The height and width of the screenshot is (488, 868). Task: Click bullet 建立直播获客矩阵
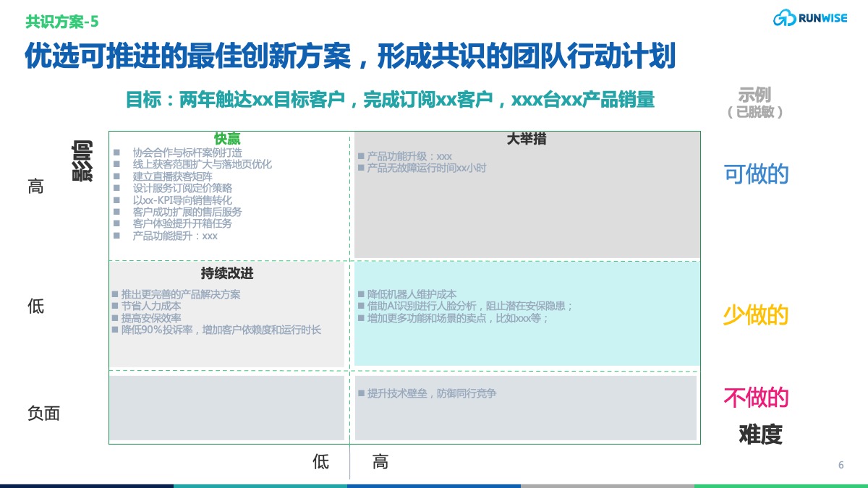pyautogui.click(x=172, y=176)
